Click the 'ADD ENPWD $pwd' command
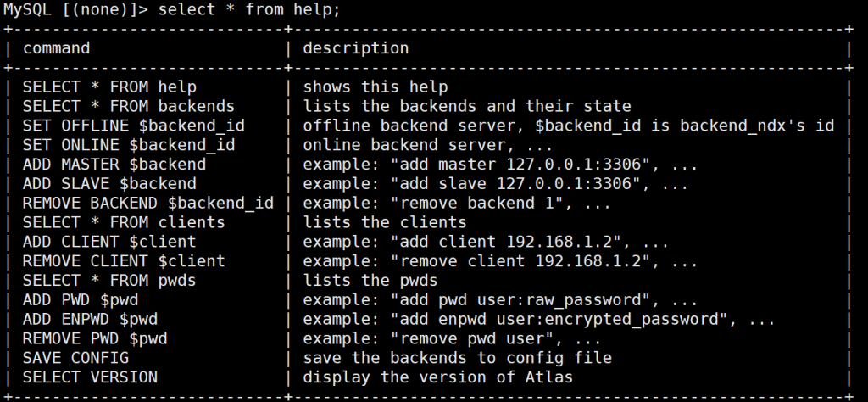 tap(91, 319)
